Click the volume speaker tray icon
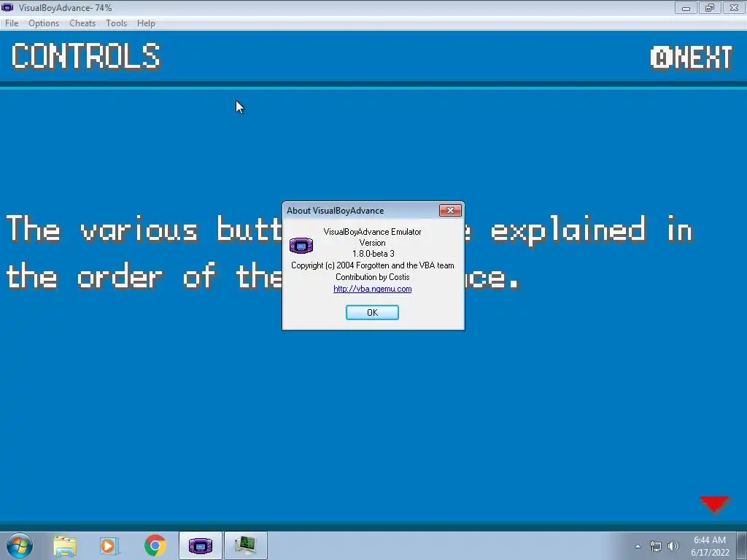 tap(673, 546)
